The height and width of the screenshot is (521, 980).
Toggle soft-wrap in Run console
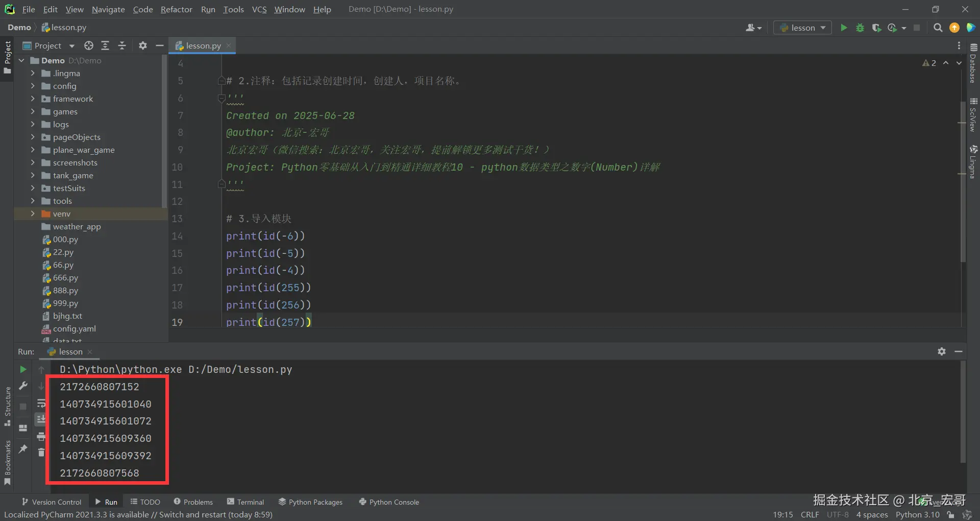[41, 404]
